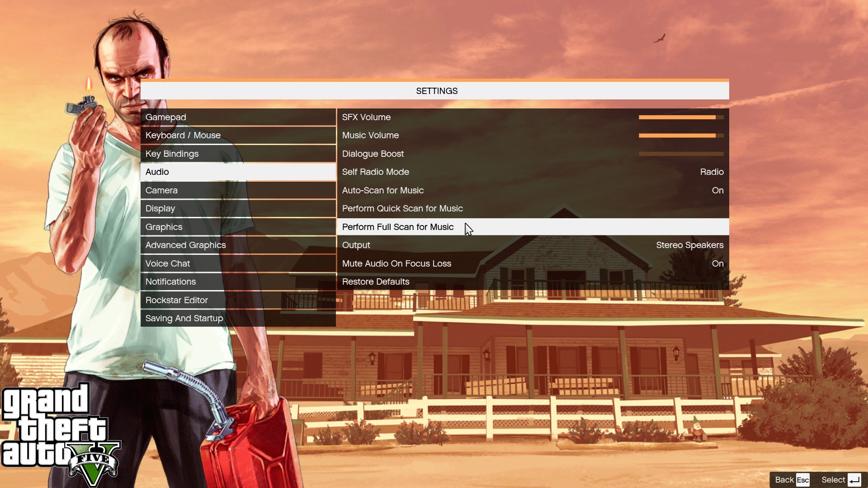The image size is (868, 488).
Task: Change Output from Stereo Speakers
Action: pyautogui.click(x=690, y=244)
